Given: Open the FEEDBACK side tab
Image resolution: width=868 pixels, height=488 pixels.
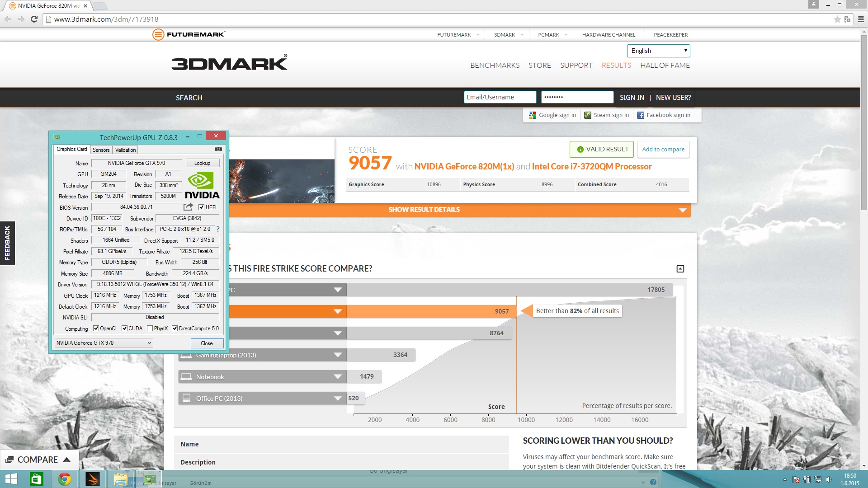Looking at the screenshot, I should coord(7,243).
